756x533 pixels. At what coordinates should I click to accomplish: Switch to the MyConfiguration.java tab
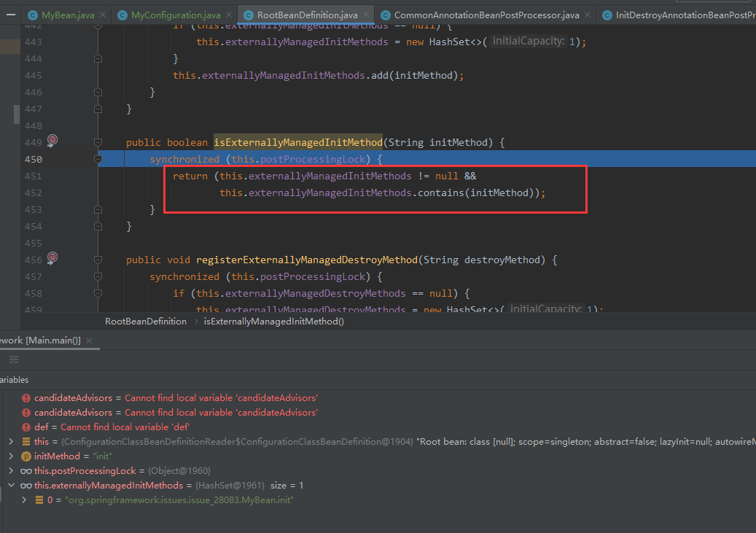(x=176, y=15)
